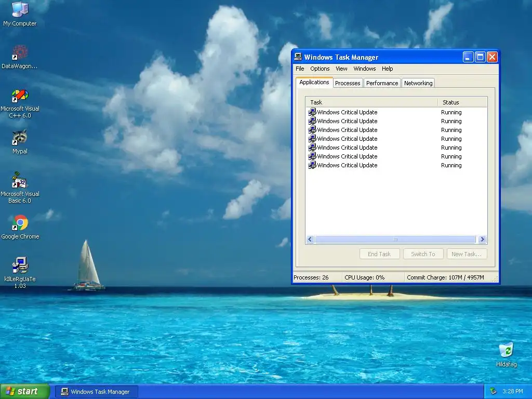Select the Hildafag recycle bin icon
Viewport: 532px width, 399px height.
506,355
